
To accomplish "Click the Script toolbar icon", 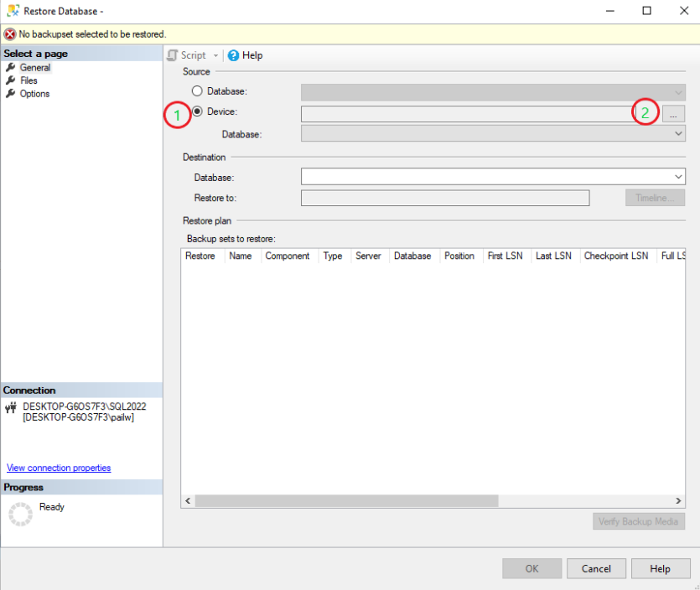I will tap(173, 55).
